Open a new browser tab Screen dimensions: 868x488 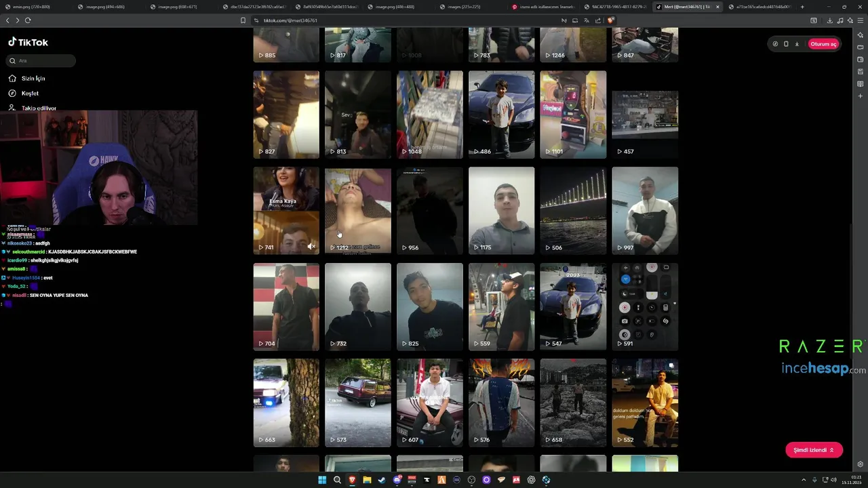tap(802, 7)
